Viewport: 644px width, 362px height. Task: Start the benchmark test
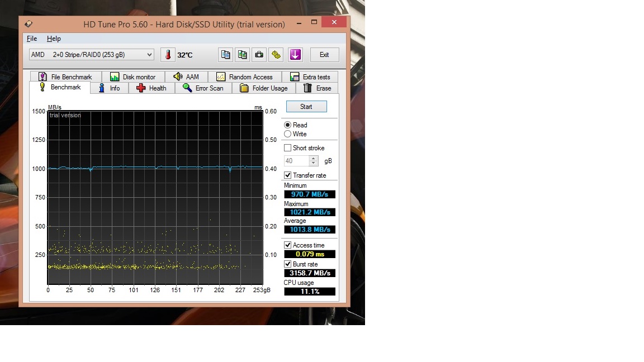click(306, 107)
